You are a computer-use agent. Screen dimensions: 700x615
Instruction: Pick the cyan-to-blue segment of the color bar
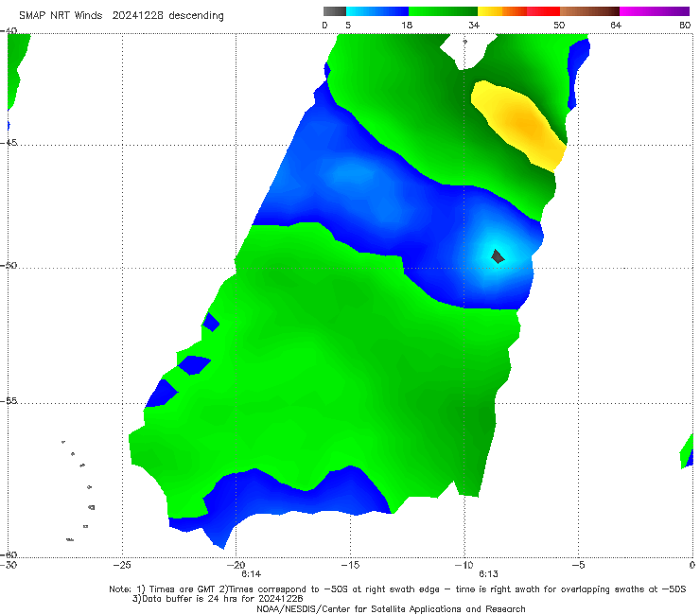click(x=377, y=11)
